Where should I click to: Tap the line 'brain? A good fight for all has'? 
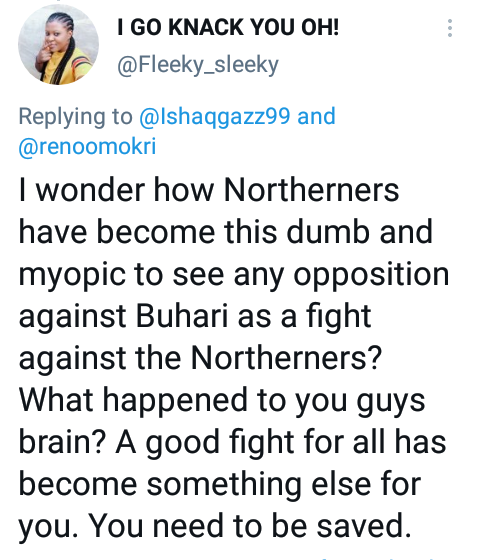[232, 443]
